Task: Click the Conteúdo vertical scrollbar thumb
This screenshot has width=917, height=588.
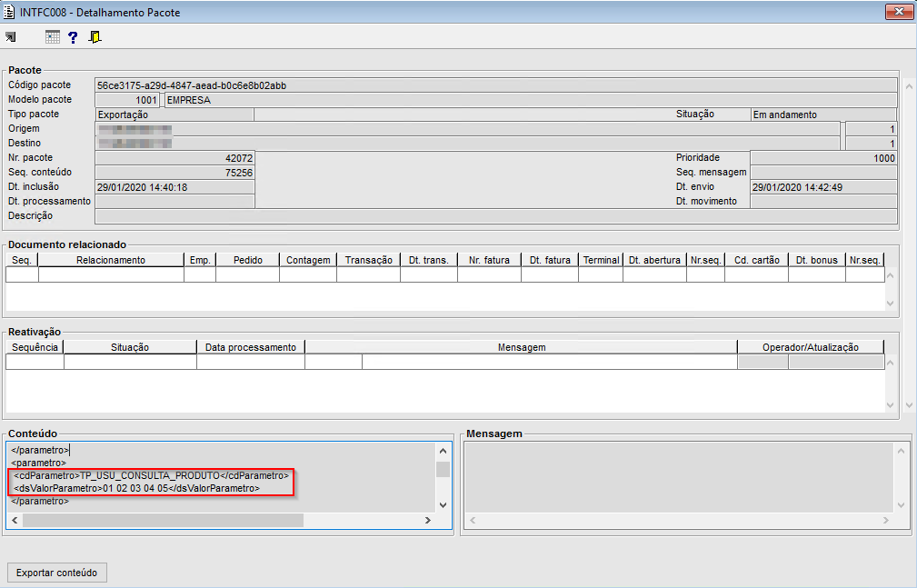Action: pyautogui.click(x=444, y=469)
